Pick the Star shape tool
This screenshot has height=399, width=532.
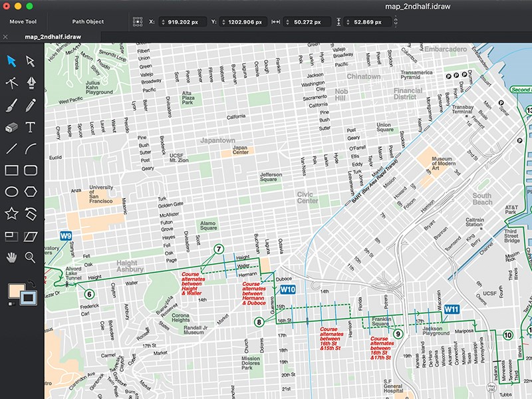(x=11, y=213)
